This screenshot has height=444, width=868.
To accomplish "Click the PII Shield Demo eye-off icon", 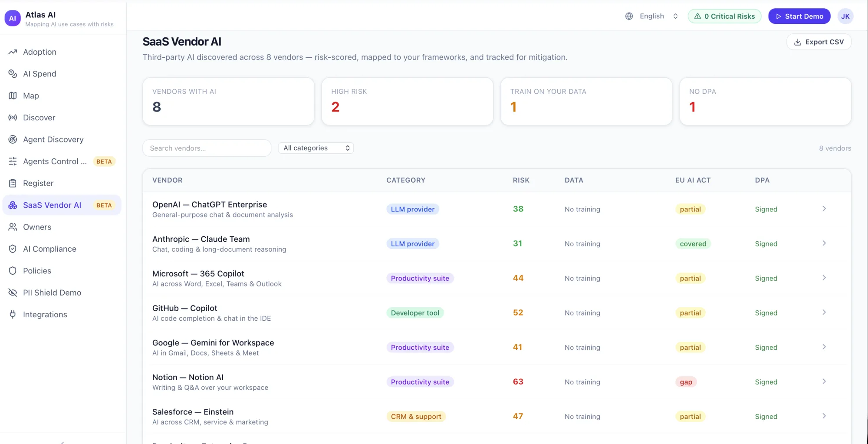I will pyautogui.click(x=13, y=293).
